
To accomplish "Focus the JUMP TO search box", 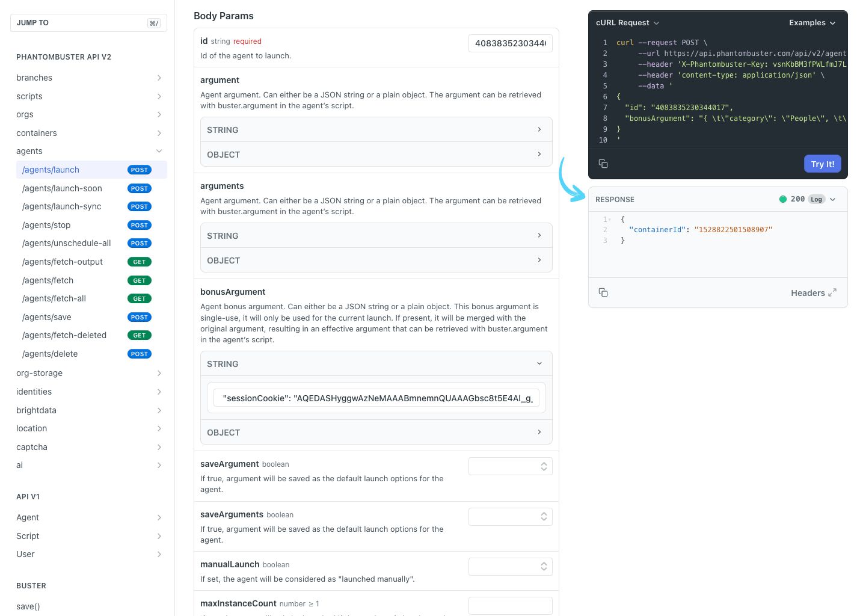I will click(88, 23).
